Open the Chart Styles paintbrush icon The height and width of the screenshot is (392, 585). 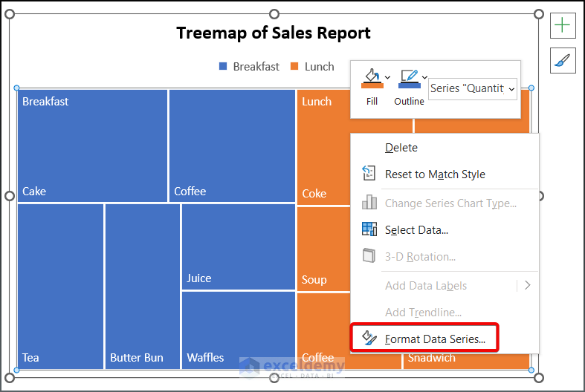pos(563,60)
